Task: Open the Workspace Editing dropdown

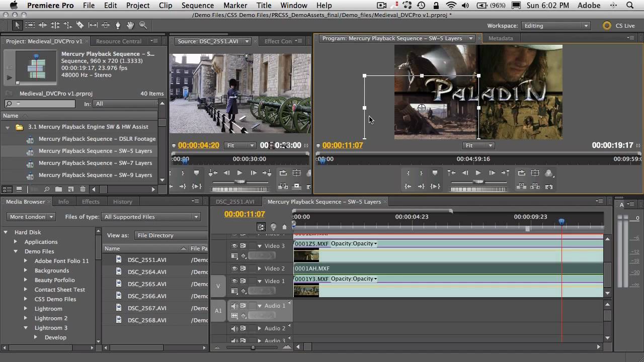Action: coord(556,26)
